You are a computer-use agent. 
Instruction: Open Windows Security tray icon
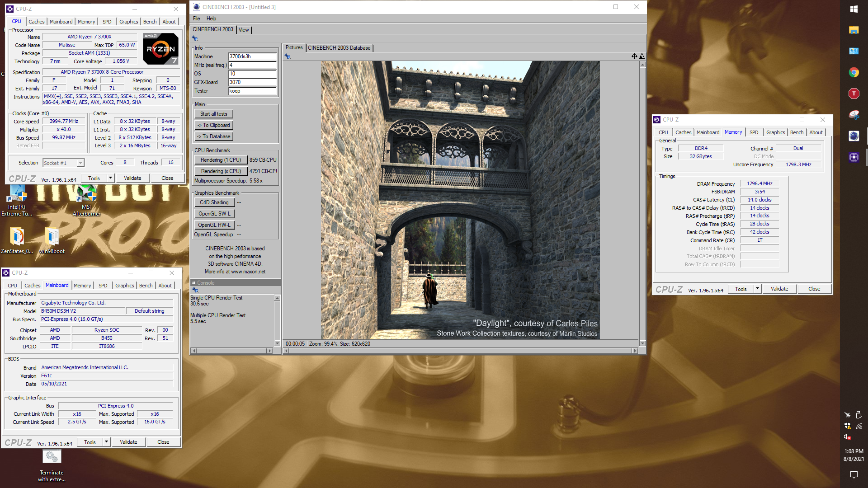click(x=848, y=426)
